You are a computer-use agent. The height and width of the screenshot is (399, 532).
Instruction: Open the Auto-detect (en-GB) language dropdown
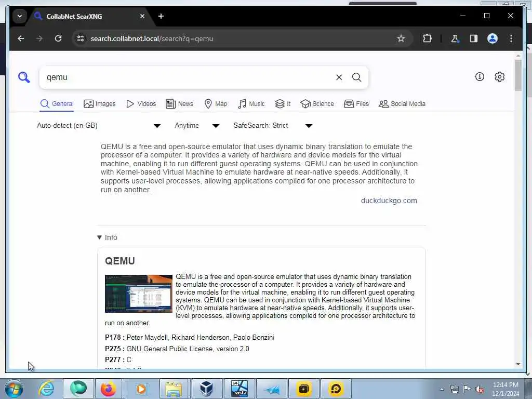(x=98, y=126)
